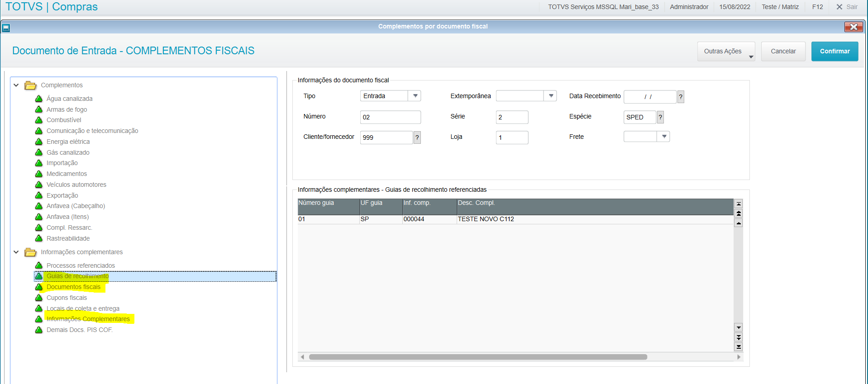Viewport: 868px width, 384px height.
Task: Click the page-up double arrow in grid
Action: coord(739,213)
